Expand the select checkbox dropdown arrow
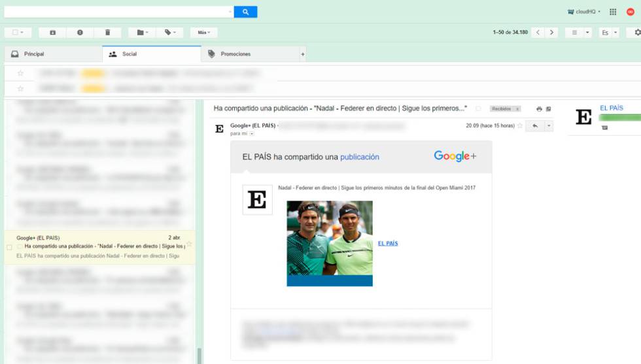 [x=22, y=32]
